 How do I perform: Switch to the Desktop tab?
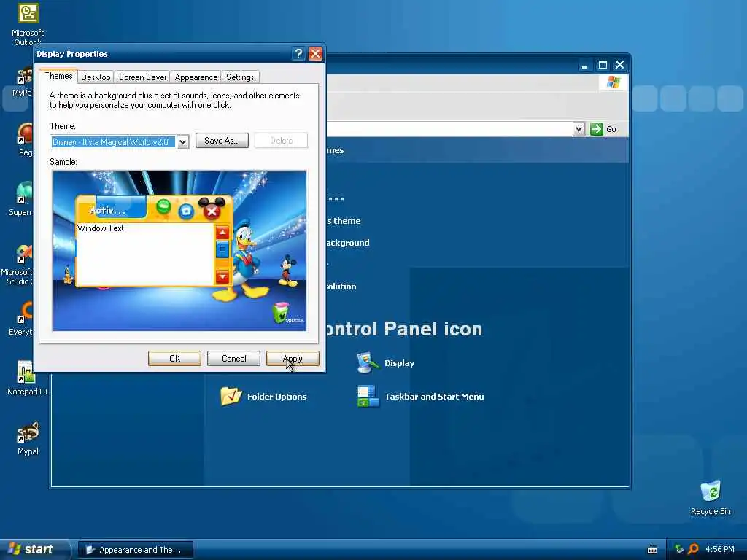coord(96,77)
